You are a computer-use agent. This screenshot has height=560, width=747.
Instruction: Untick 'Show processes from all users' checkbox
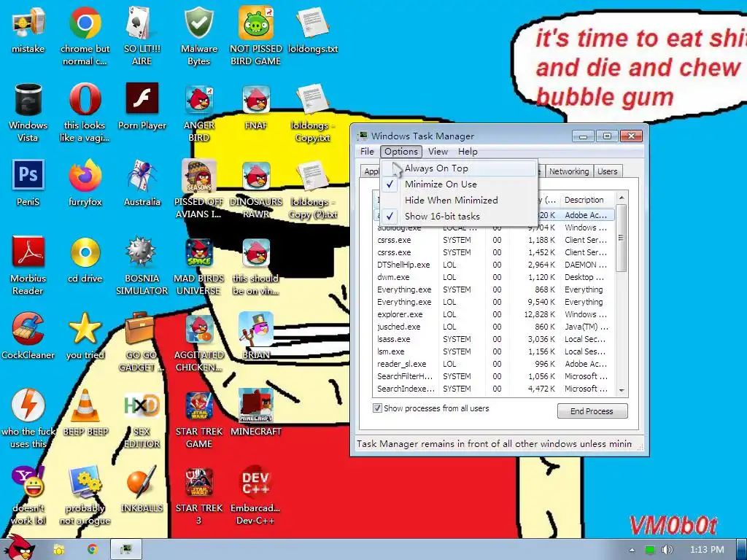(377, 408)
